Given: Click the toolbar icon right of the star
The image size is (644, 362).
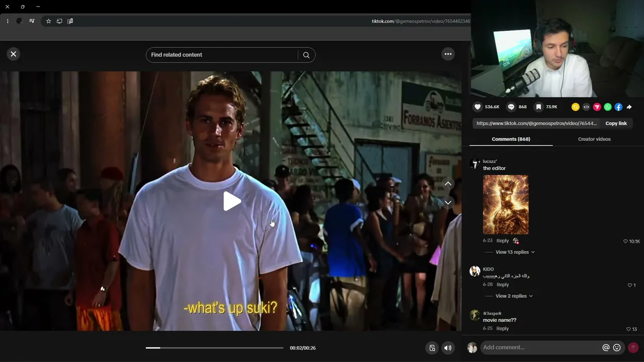Looking at the screenshot, I should pyautogui.click(x=59, y=21).
